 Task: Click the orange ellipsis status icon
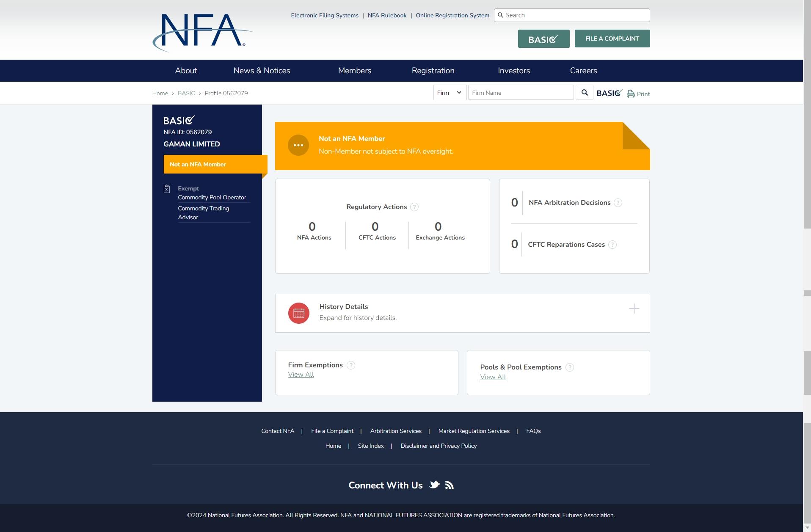tap(298, 145)
